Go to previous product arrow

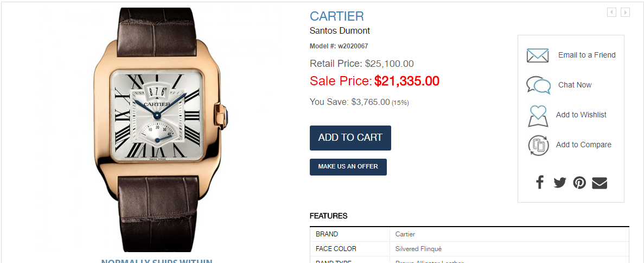point(611,12)
